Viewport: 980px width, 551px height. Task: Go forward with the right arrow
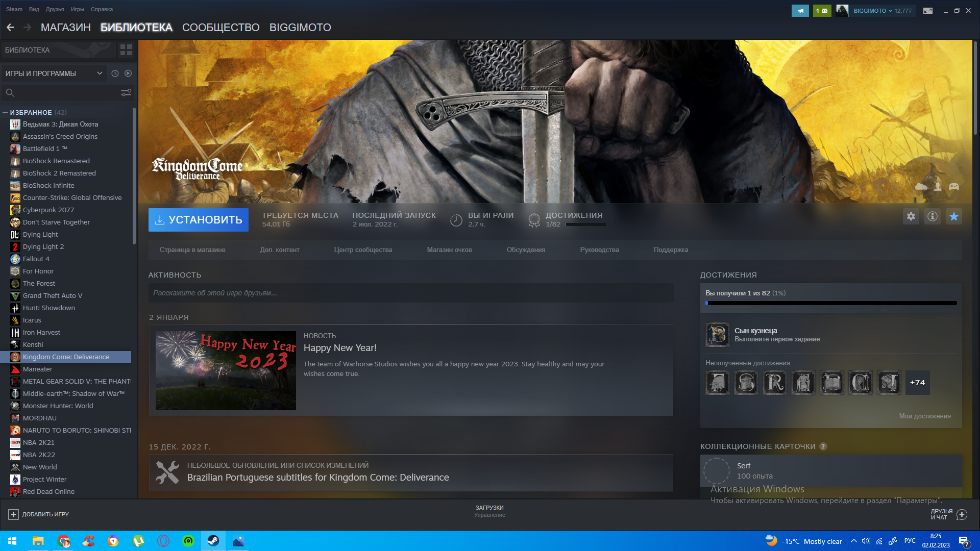tap(28, 28)
